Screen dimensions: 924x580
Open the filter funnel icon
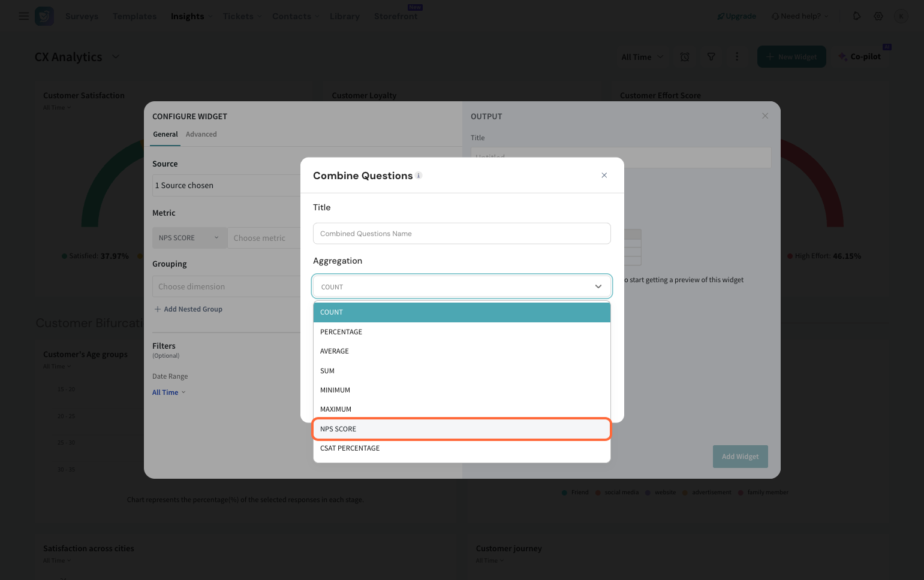(711, 57)
